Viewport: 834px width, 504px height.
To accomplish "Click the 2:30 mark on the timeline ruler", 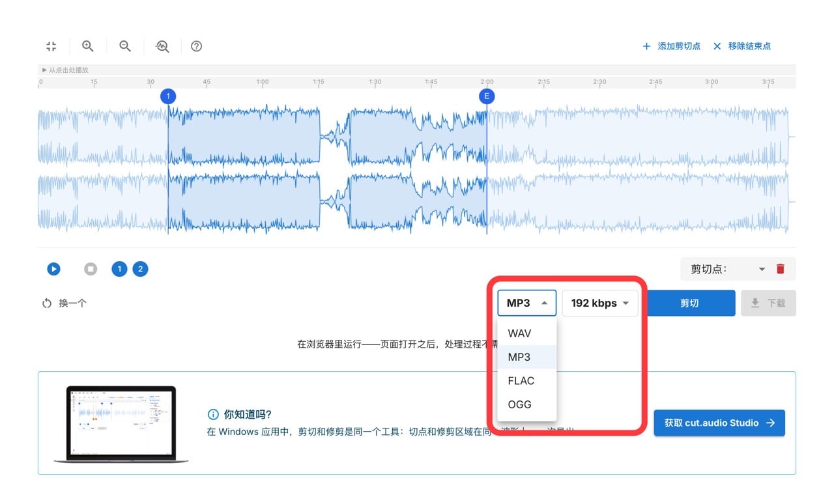I will click(x=599, y=82).
